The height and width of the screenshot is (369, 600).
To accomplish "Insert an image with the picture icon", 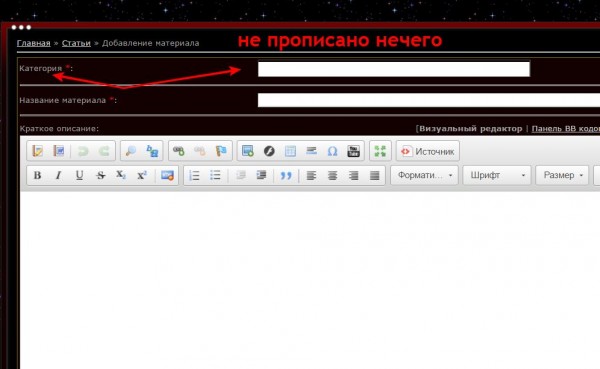I will pos(248,151).
